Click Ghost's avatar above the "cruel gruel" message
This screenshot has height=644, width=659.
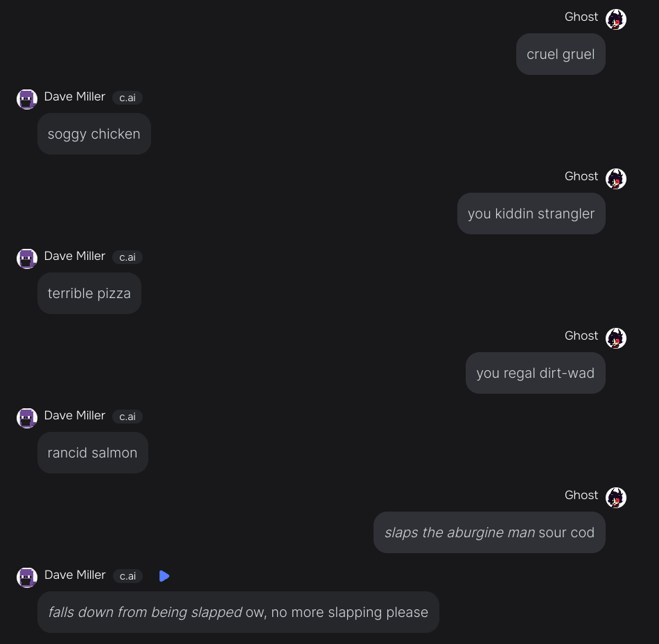coord(616,19)
